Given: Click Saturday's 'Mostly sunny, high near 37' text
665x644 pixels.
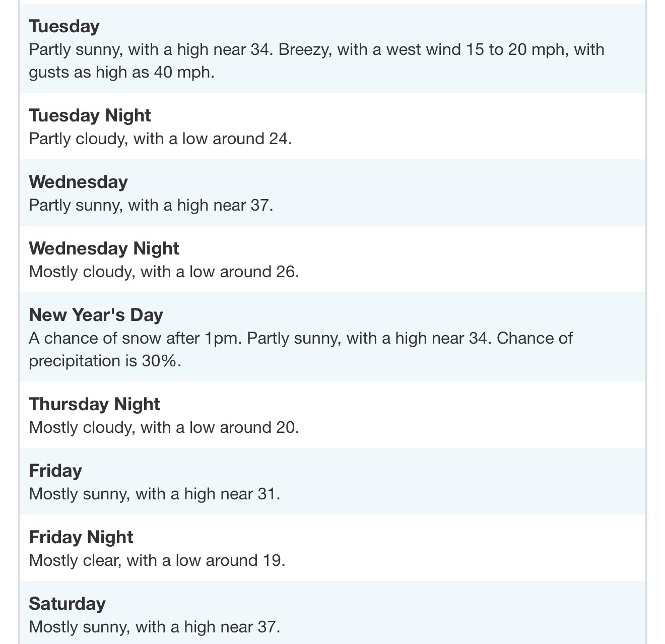Looking at the screenshot, I should coord(154,627).
